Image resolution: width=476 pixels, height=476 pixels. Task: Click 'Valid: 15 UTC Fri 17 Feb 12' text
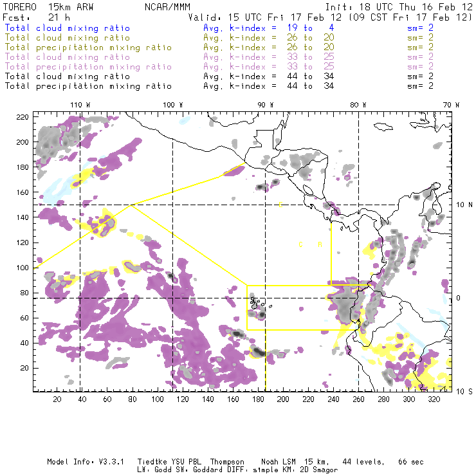(x=264, y=17)
